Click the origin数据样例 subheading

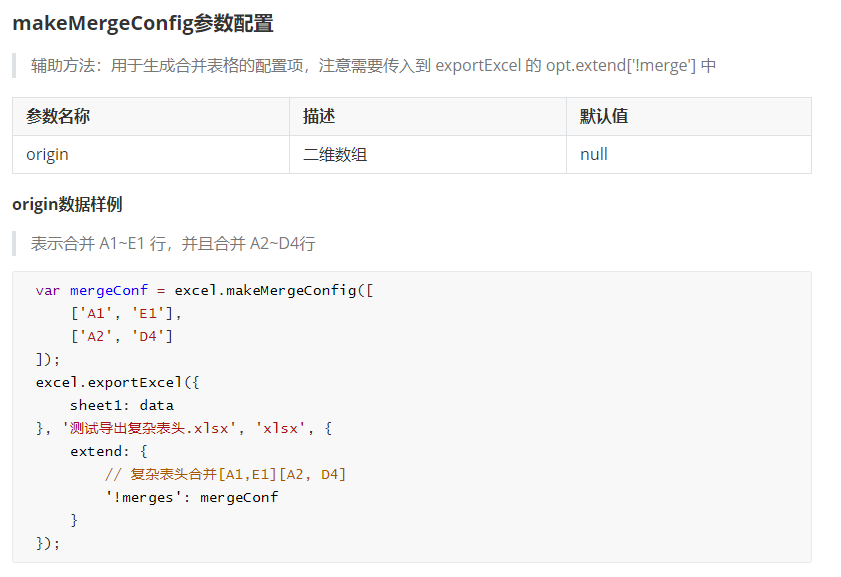click(67, 204)
